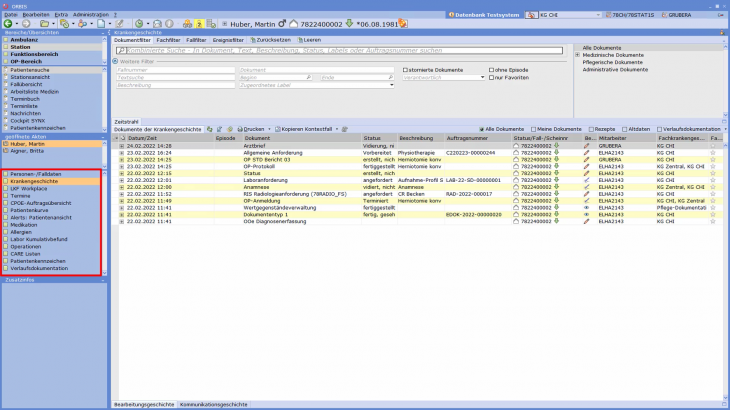Open the Extra menu

click(61, 15)
